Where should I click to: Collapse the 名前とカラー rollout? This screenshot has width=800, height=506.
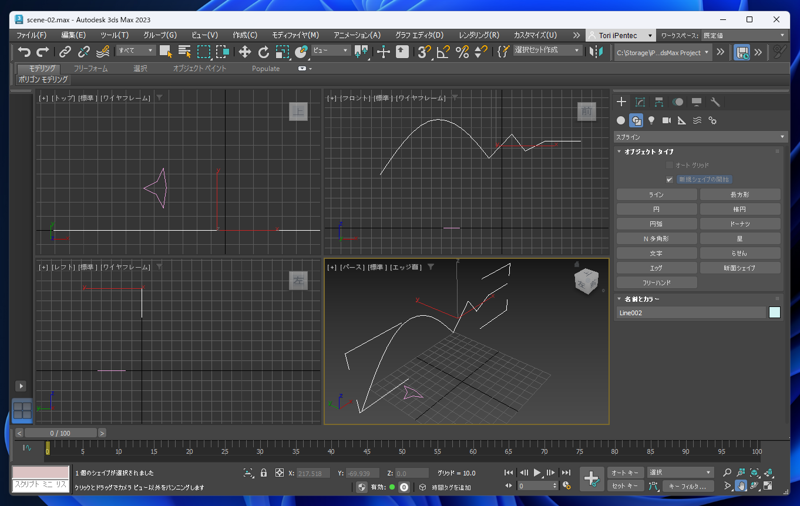(x=641, y=299)
